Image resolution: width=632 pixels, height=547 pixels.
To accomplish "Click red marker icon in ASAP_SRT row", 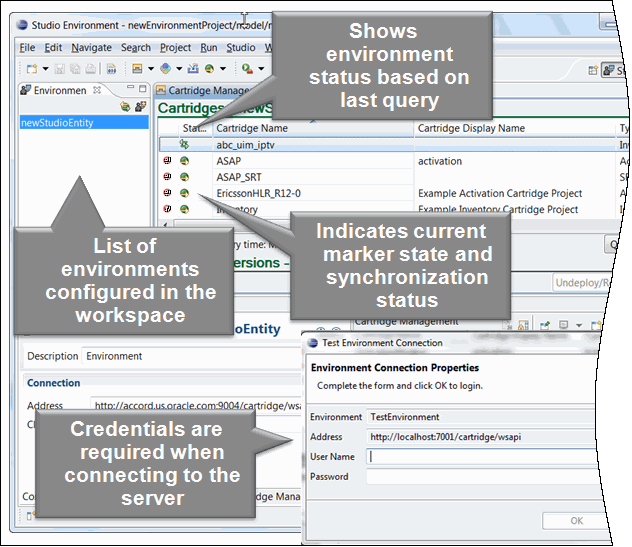I will coord(167,177).
